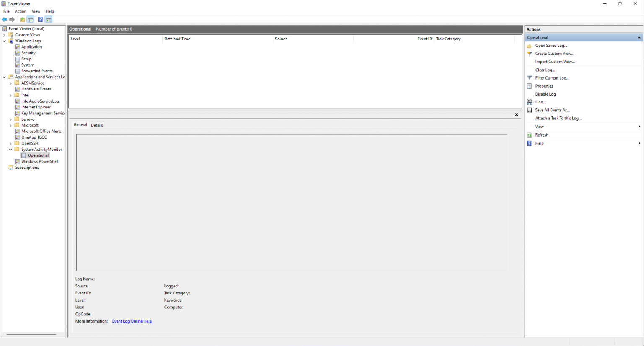
Task: Open the Action menu
Action: click(x=21, y=11)
